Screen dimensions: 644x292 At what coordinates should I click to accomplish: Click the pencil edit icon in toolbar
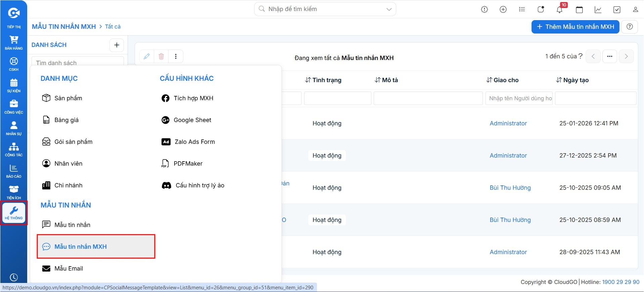[147, 56]
